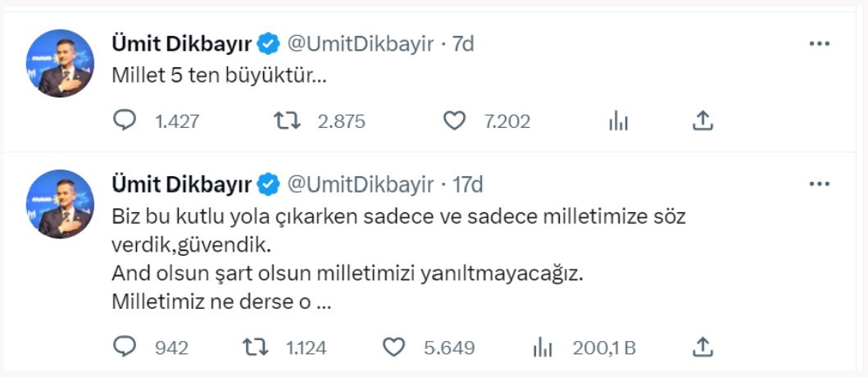Retweet the "Biz bu kutlu yola" tweet
This screenshot has width=868, height=377.
(x=257, y=347)
